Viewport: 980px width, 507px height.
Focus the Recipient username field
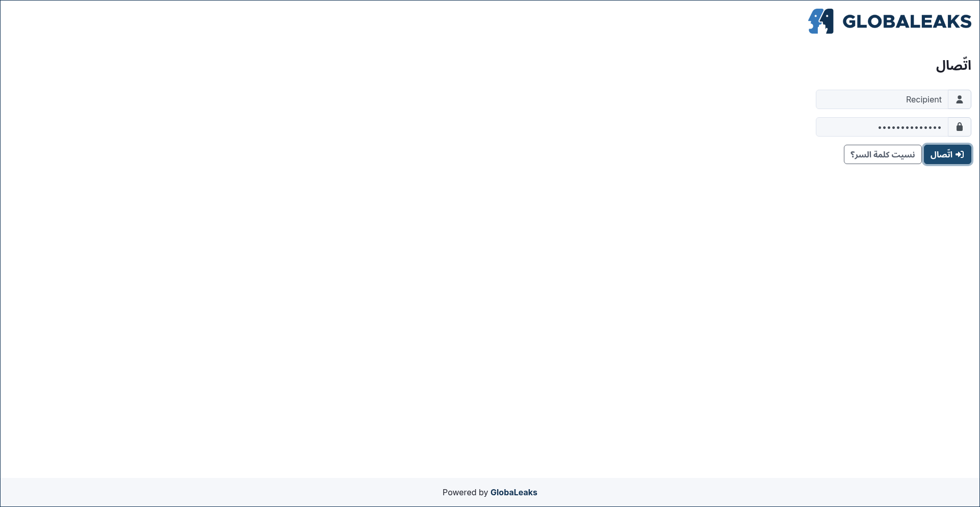tap(882, 99)
